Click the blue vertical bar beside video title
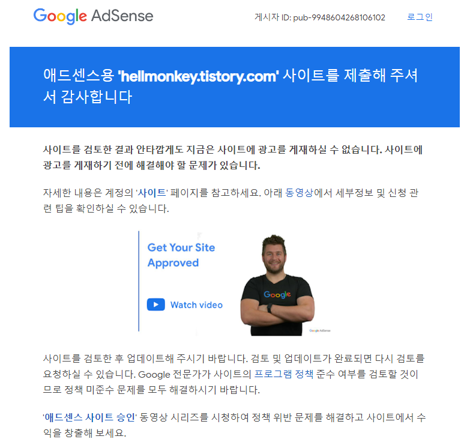This screenshot has height=448, width=476. [x=139, y=281]
